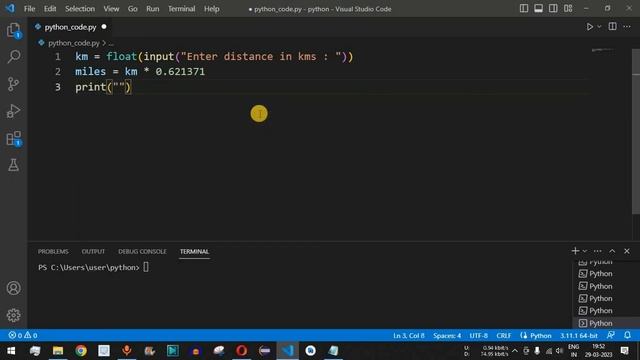Select the Terminal panel tab
This screenshot has width=640, height=360.
(x=194, y=251)
